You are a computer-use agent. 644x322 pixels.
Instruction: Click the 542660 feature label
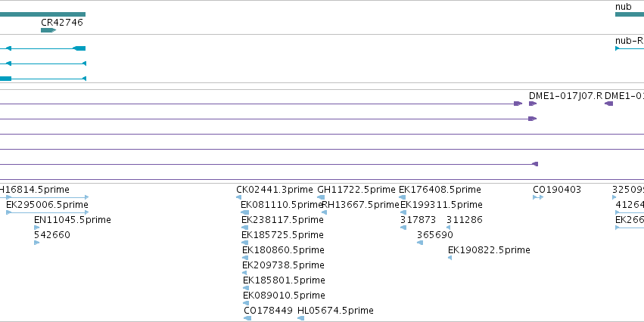[52, 235]
